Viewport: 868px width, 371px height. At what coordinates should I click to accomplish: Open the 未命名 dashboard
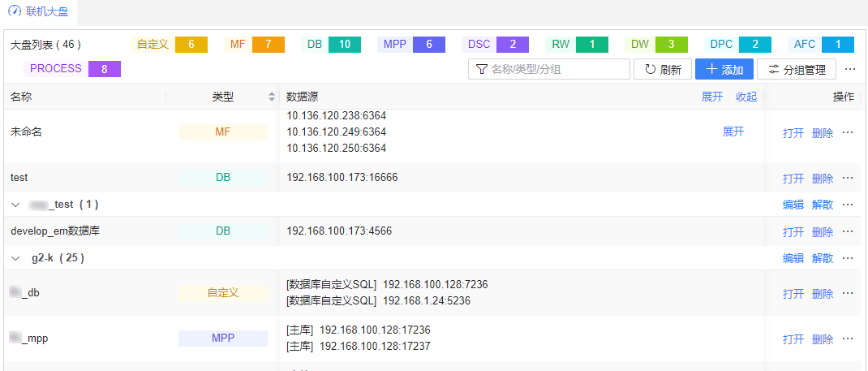tap(793, 133)
